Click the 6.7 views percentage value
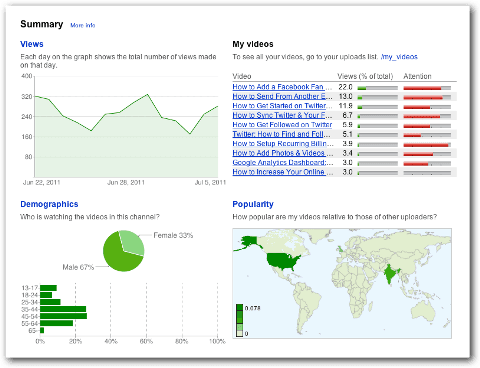The width and height of the screenshot is (480, 368). tap(347, 115)
